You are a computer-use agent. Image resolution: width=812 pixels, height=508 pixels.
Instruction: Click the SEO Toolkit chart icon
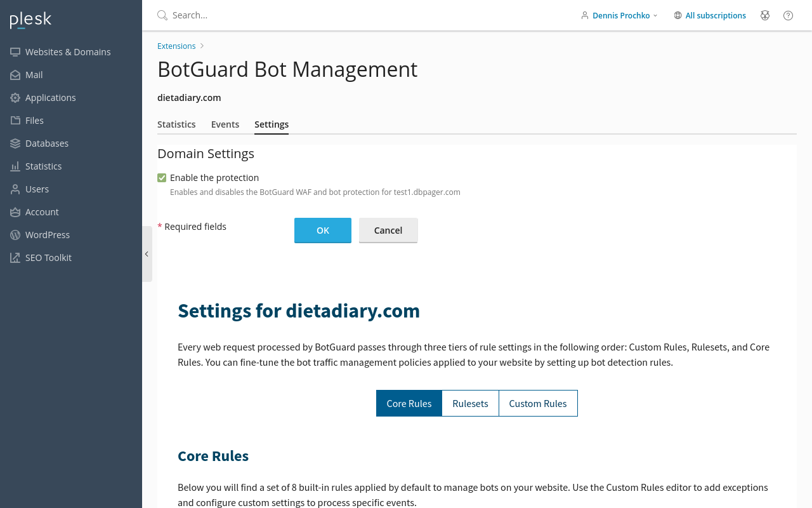(x=15, y=258)
